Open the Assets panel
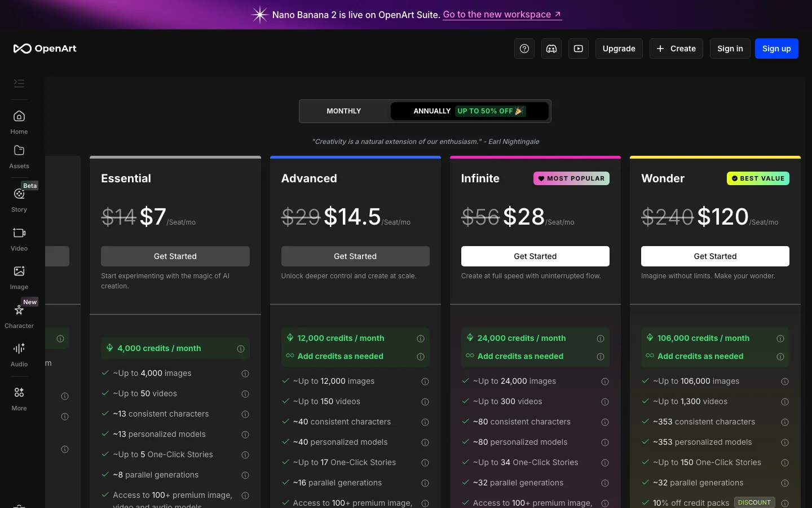 pos(19,156)
